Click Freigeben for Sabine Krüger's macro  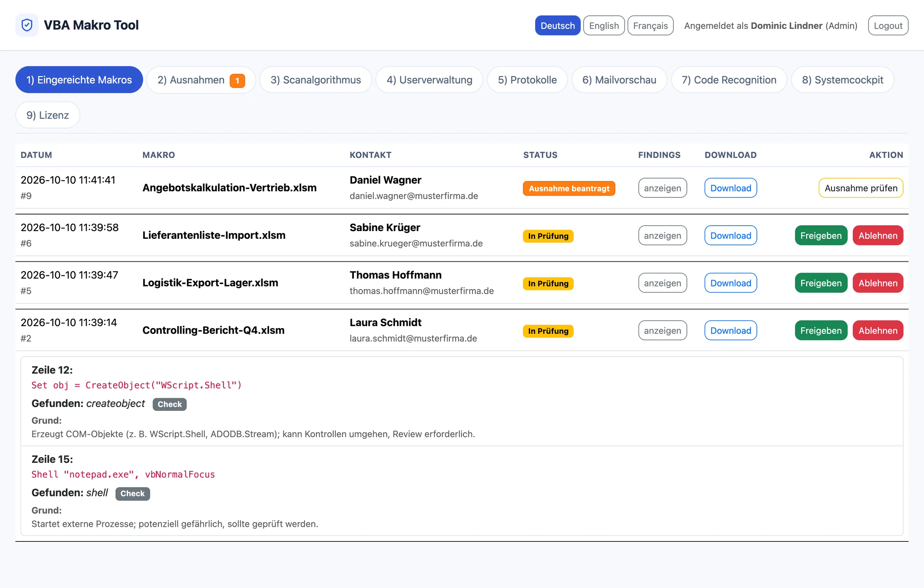pos(821,235)
